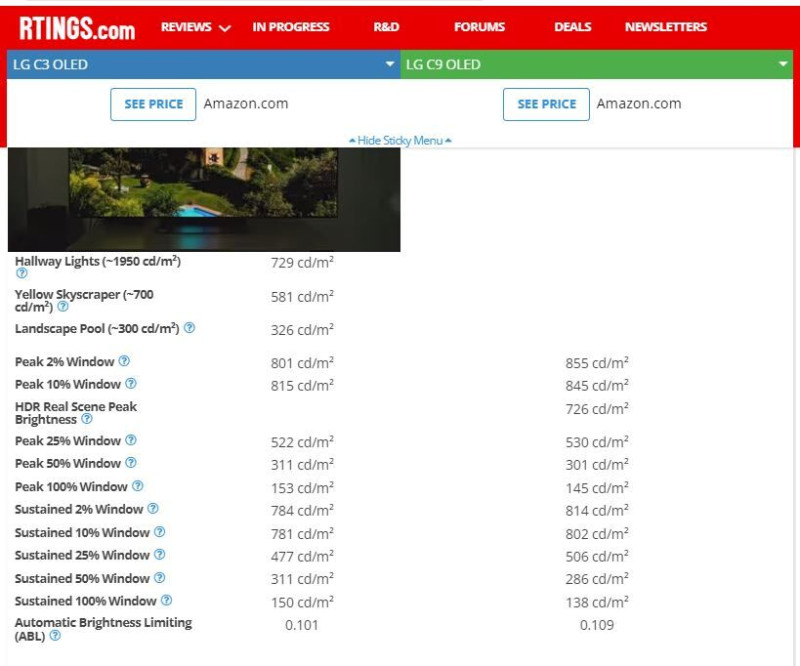
Task: Open the Deals page
Action: pos(572,27)
